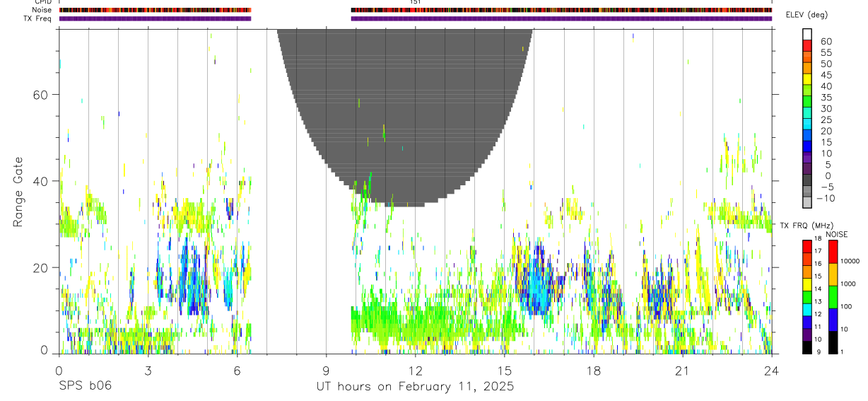Click the "151" CPID value at top
This screenshot has height=401, width=868.
pos(416,2)
